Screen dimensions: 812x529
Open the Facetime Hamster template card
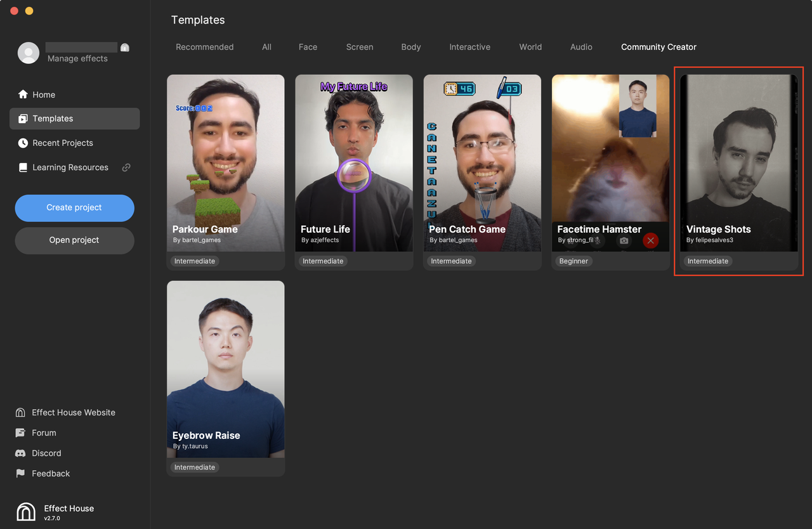tap(610, 173)
